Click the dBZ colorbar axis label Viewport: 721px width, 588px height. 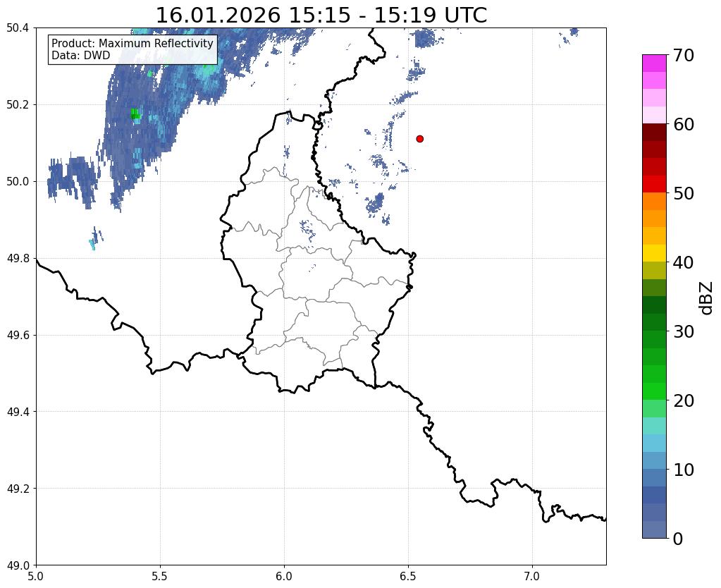coord(707,298)
